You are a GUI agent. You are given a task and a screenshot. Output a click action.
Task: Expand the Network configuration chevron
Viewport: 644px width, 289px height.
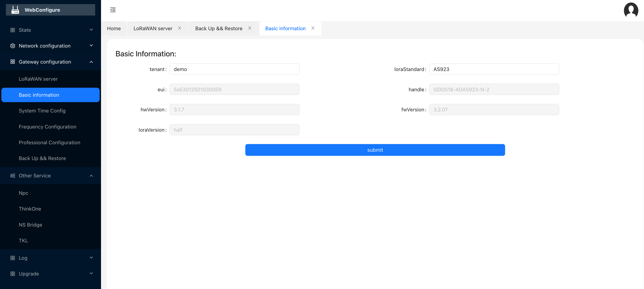pos(91,46)
